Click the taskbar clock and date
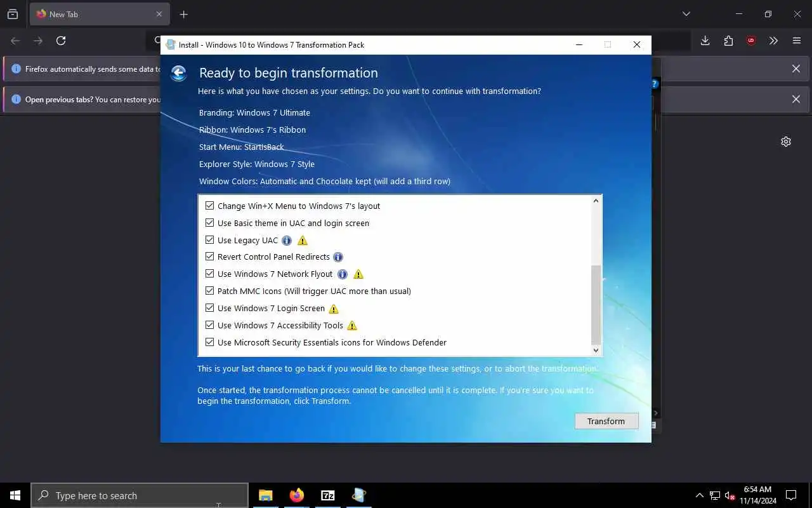 click(757, 495)
